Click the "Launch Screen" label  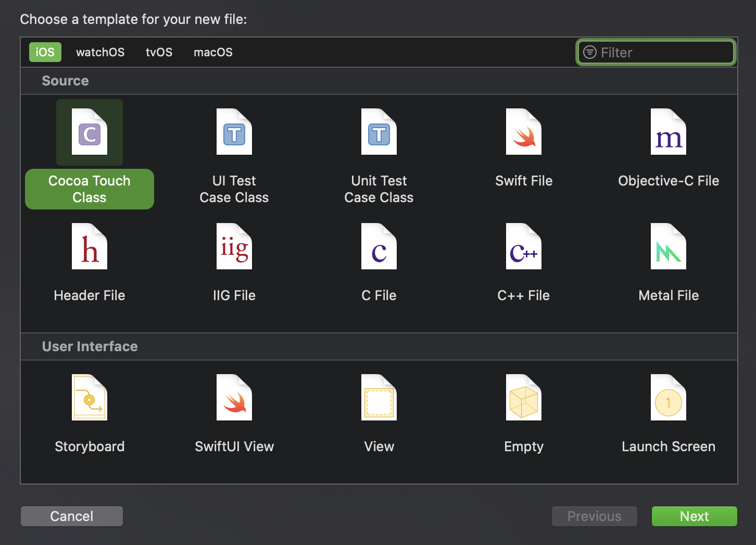[x=669, y=447]
